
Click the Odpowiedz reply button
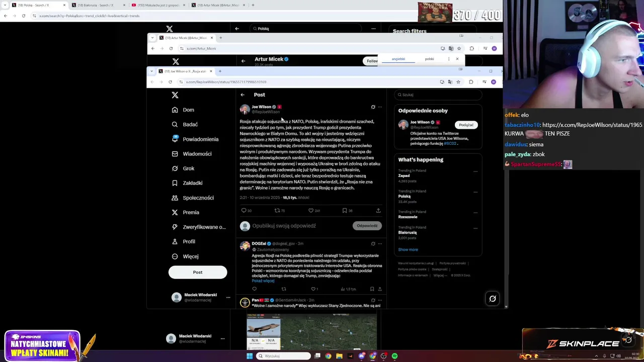(367, 226)
